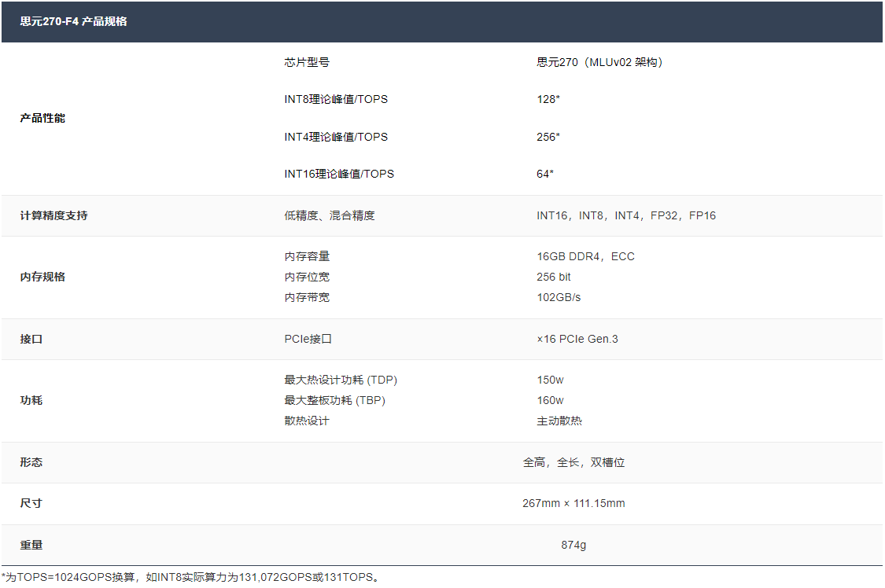Select the 160w value
The width and height of the screenshot is (885, 588).
point(550,400)
